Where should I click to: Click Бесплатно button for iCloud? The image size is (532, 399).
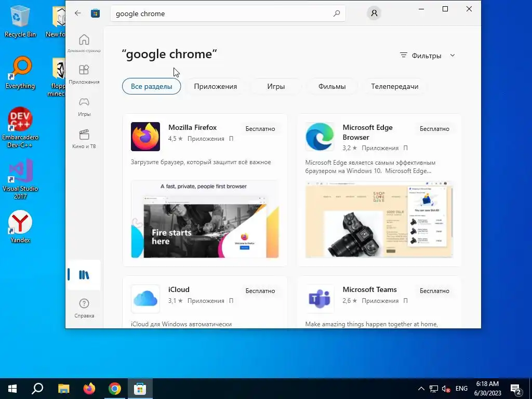pyautogui.click(x=260, y=291)
